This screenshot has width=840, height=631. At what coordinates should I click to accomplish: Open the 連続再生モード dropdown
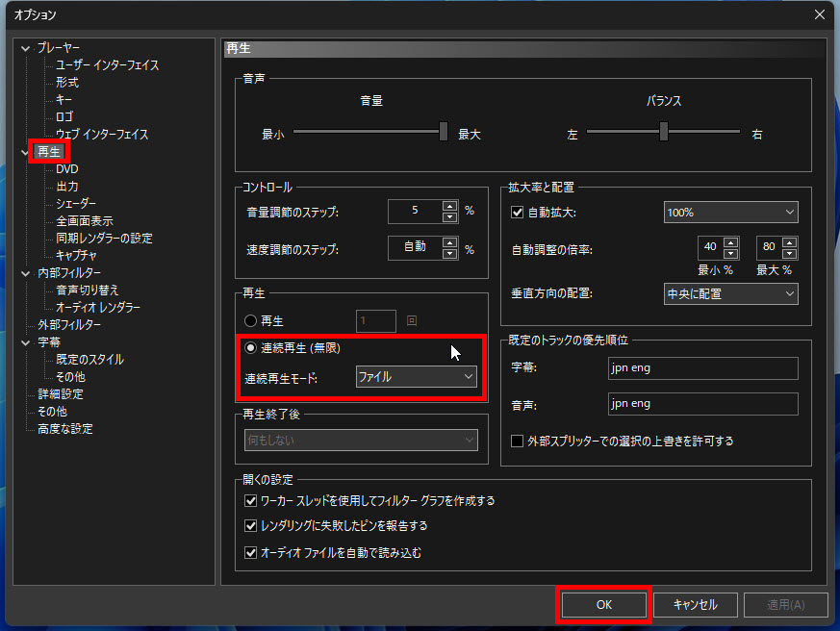416,377
